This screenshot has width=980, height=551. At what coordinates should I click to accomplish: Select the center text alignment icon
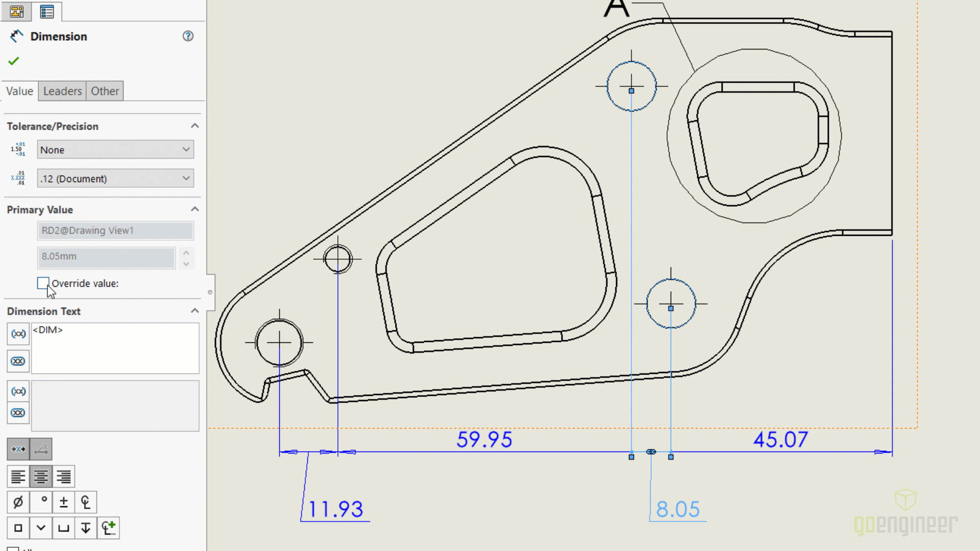40,477
